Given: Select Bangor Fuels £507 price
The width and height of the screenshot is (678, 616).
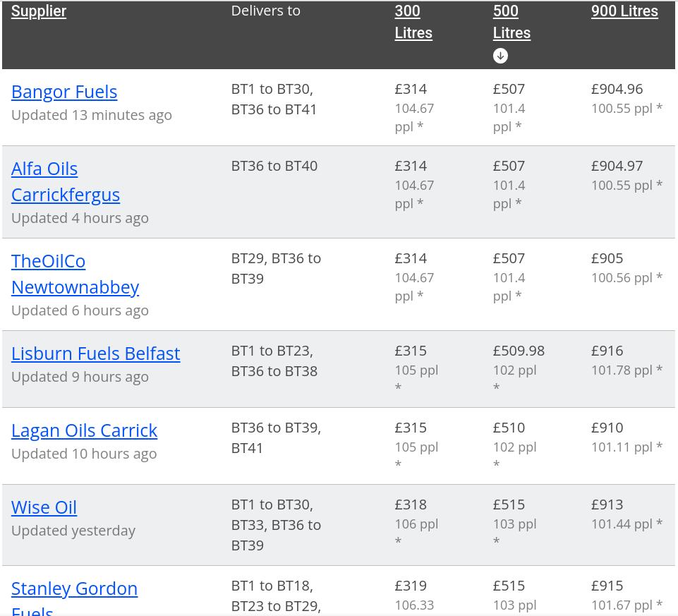Looking at the screenshot, I should 509,89.
